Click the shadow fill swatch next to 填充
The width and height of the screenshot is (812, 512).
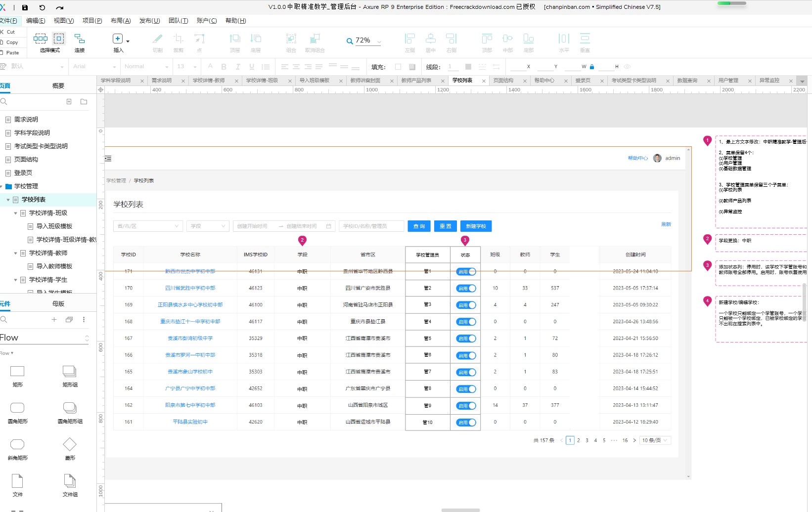[412, 67]
